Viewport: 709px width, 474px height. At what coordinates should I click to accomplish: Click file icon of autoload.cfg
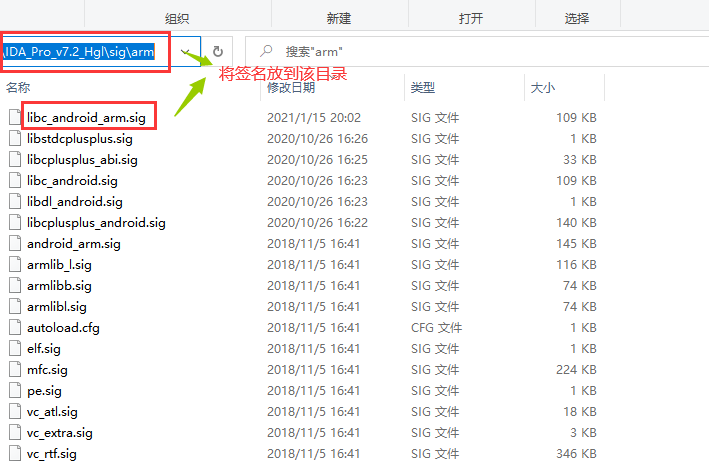(x=15, y=327)
